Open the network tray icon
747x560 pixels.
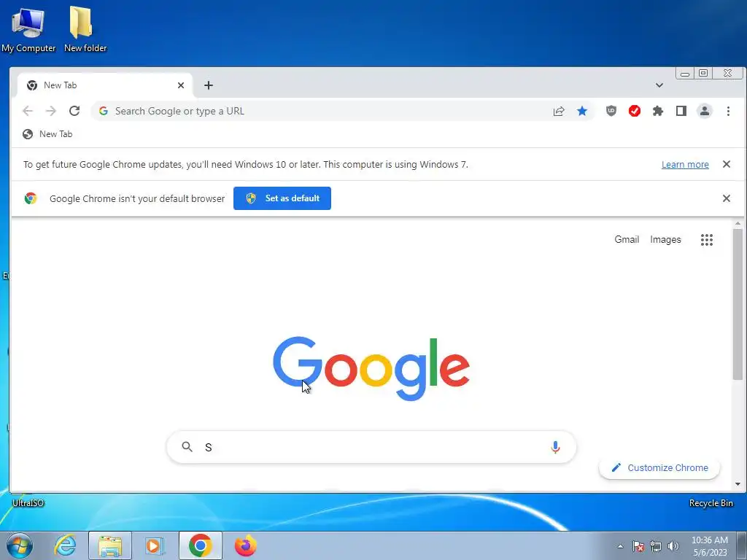pos(656,546)
